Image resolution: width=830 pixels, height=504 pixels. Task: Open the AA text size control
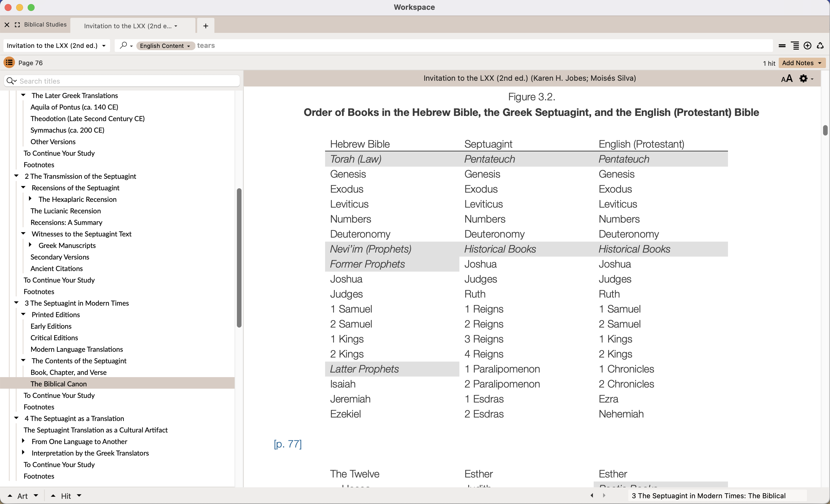786,78
